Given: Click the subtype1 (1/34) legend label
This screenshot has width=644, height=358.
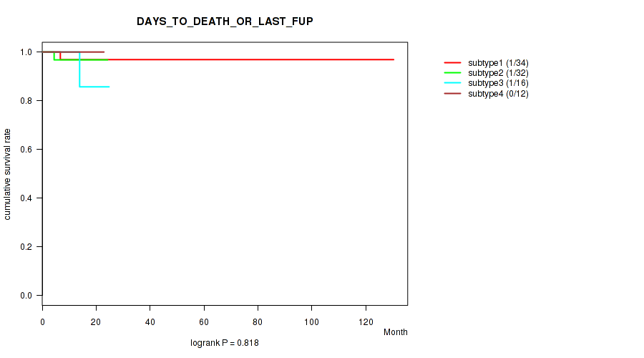Looking at the screenshot, I should pyautogui.click(x=498, y=63).
